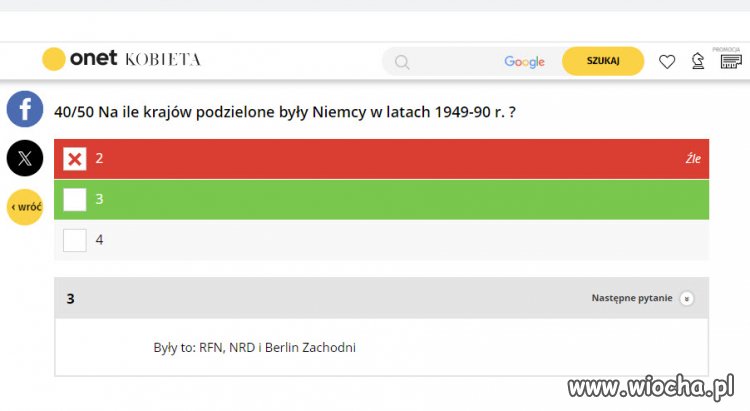Screen dimensions: 750x411
Task: Share quiz via Facebook icon
Action: 25,109
